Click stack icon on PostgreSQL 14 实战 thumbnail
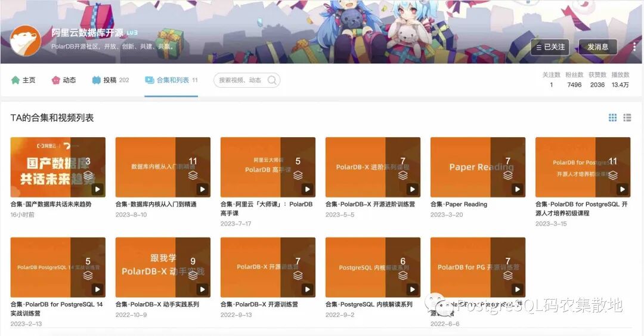The width and height of the screenshot is (644, 336). click(x=88, y=276)
